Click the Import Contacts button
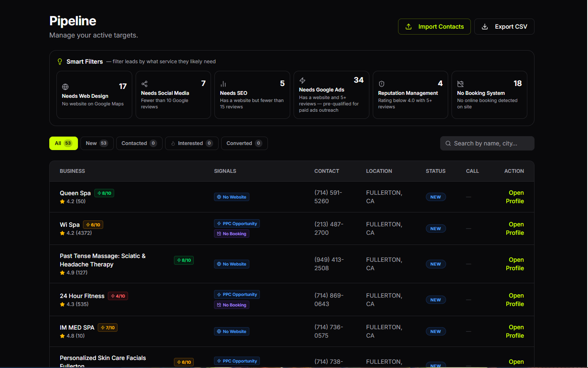 pyautogui.click(x=434, y=27)
